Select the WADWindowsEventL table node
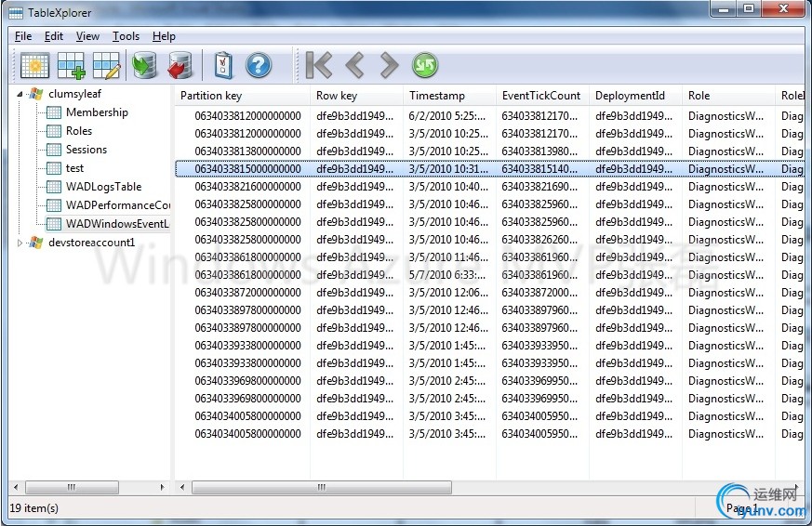Viewport: 812px width, 526px height. pos(117,224)
